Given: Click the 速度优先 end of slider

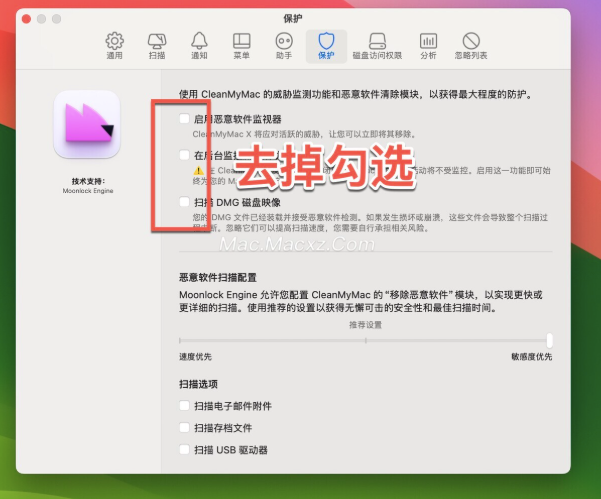Looking at the screenshot, I should (180, 340).
